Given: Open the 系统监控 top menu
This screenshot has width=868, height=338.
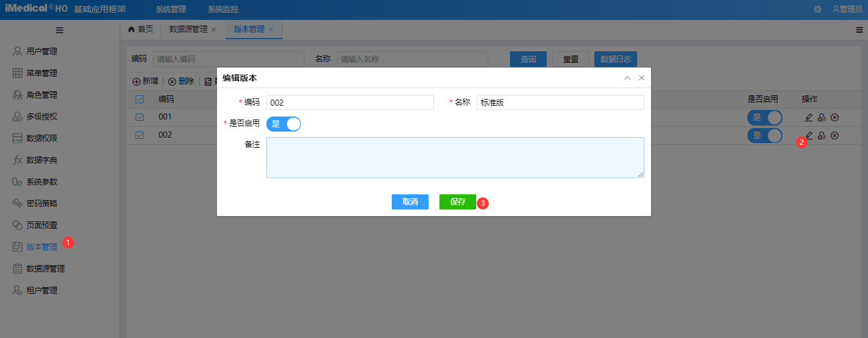Looking at the screenshot, I should coord(222,9).
